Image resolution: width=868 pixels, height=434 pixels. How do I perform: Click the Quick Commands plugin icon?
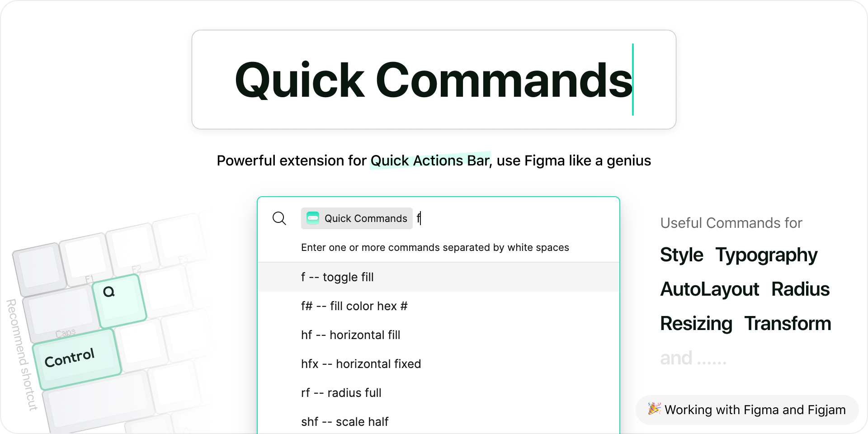pos(313,218)
